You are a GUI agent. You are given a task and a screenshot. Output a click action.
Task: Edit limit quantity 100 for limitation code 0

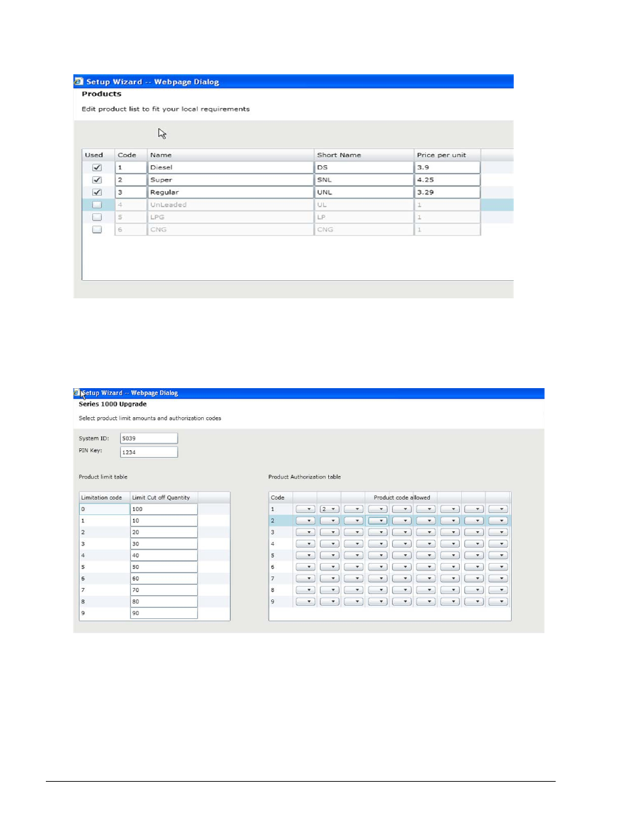[x=164, y=509]
